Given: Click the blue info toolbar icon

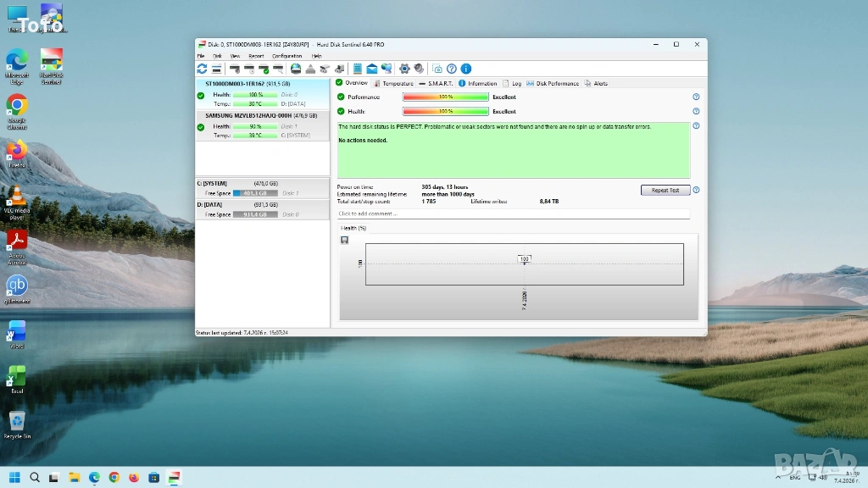Looking at the screenshot, I should (465, 69).
